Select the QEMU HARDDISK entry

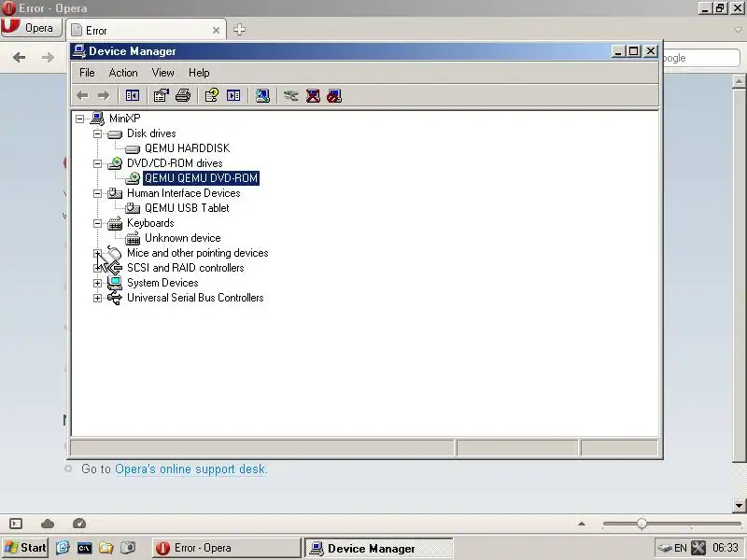coord(188,148)
